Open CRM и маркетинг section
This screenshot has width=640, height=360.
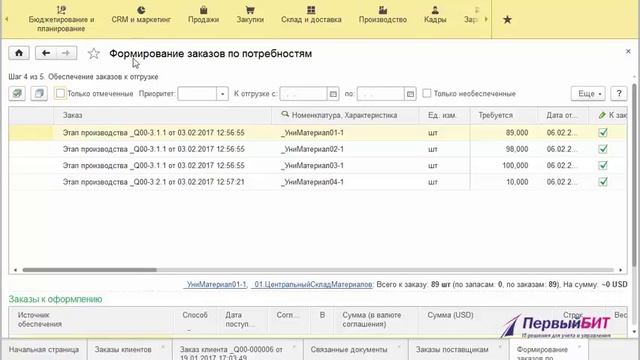[x=141, y=15]
